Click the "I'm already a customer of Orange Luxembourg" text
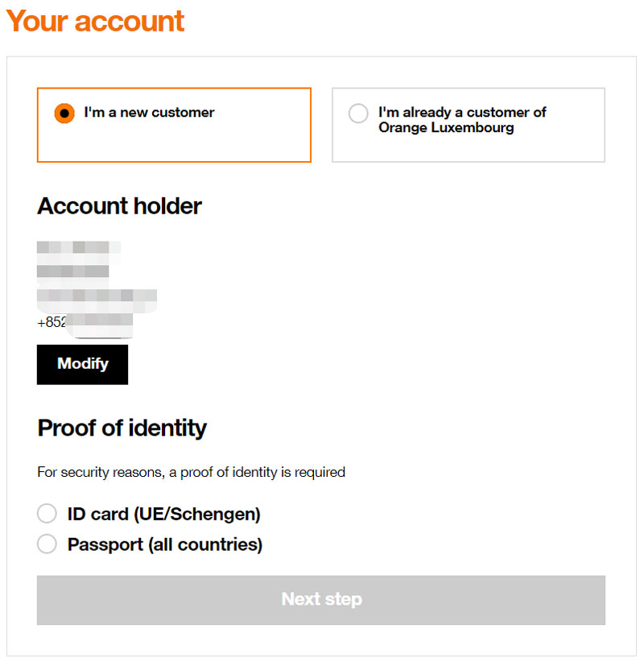 [x=462, y=120]
